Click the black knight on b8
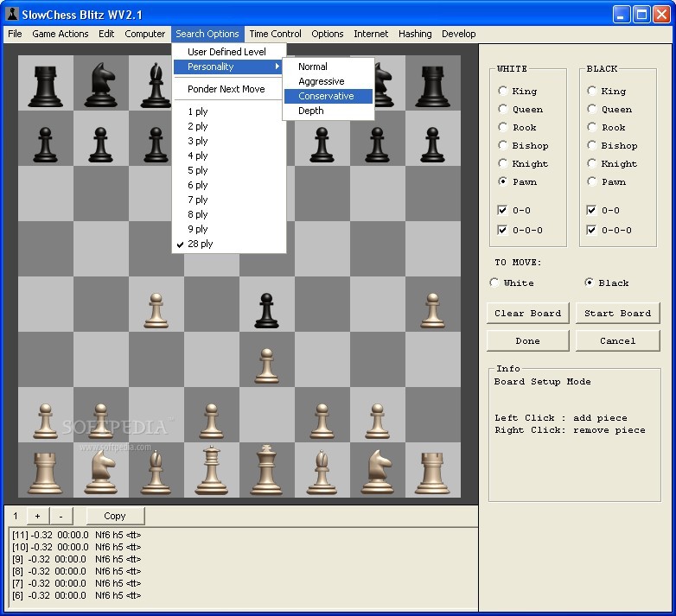The height and width of the screenshot is (616, 676). (x=101, y=85)
